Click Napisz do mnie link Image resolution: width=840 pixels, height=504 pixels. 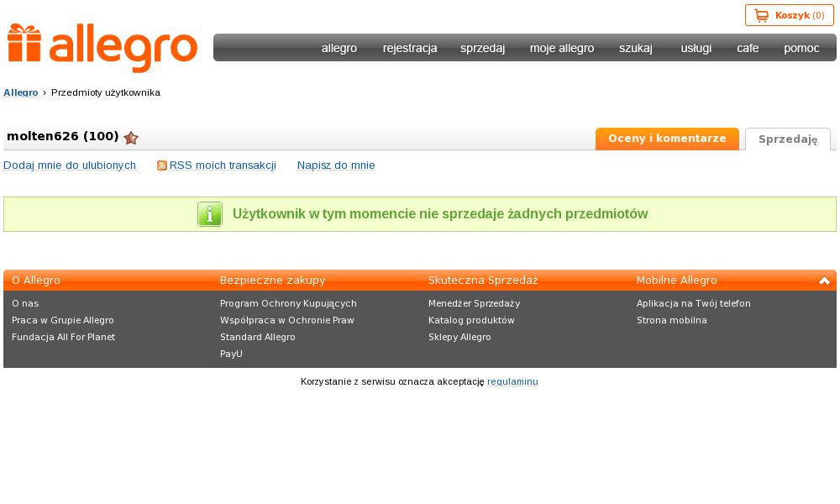click(336, 165)
